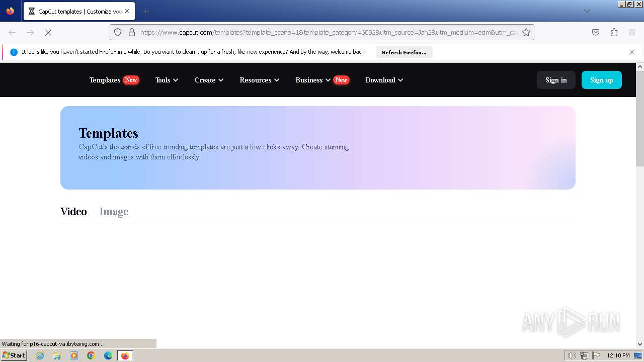Select the Firefox taskbar button

coord(125,355)
